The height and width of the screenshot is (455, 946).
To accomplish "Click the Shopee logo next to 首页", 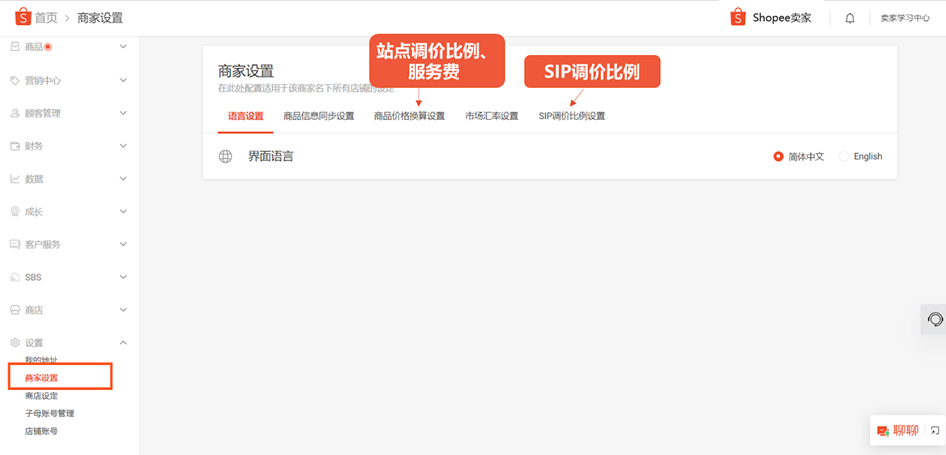I will click(x=21, y=18).
